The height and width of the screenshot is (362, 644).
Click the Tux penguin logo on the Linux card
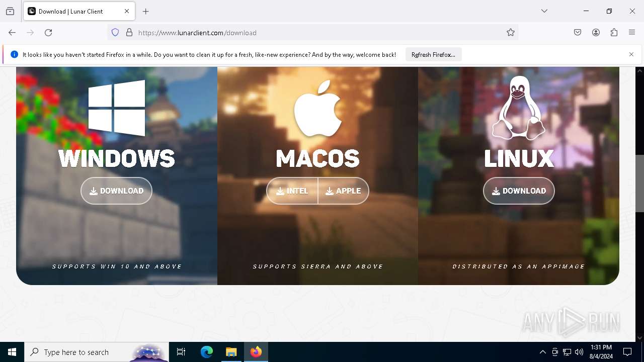[x=518, y=108]
